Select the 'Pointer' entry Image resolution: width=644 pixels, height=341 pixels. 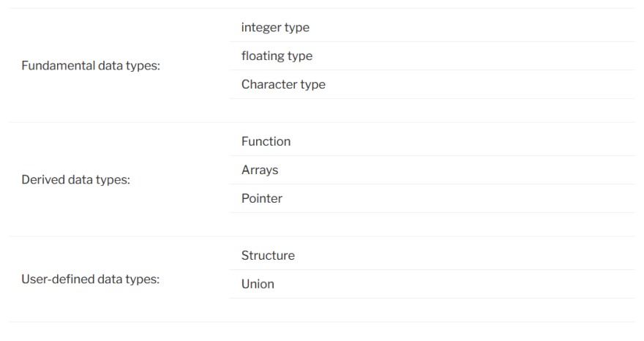pyautogui.click(x=432, y=198)
